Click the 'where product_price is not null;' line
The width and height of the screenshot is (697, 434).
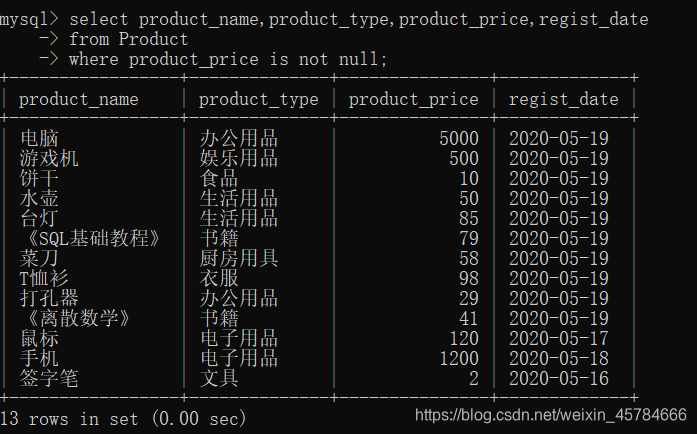(x=228, y=60)
